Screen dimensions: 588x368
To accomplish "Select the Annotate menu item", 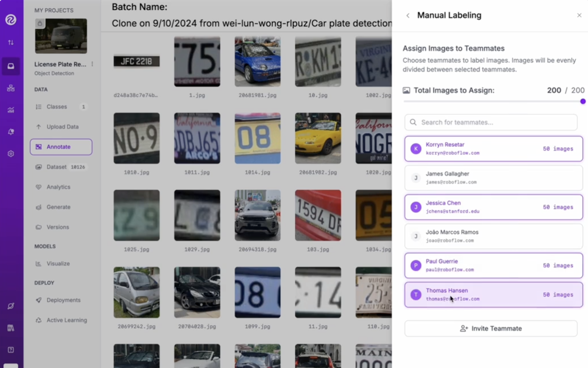I will (61, 147).
